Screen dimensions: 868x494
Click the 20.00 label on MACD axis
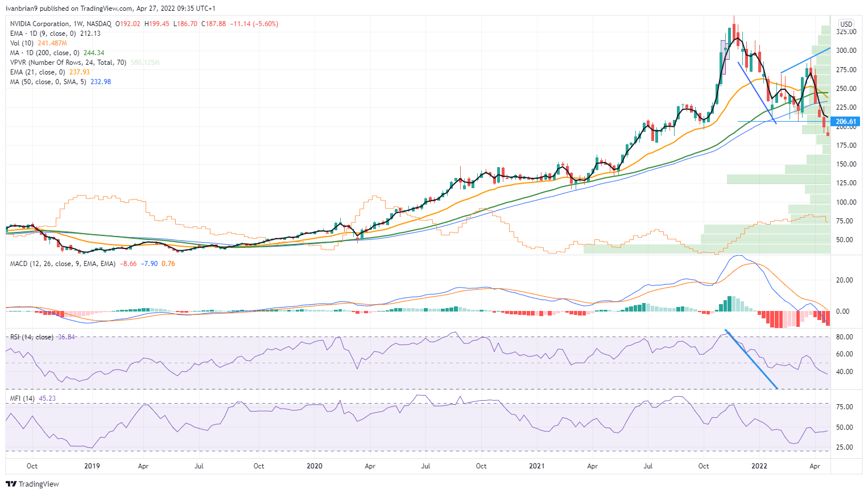pyautogui.click(x=845, y=280)
